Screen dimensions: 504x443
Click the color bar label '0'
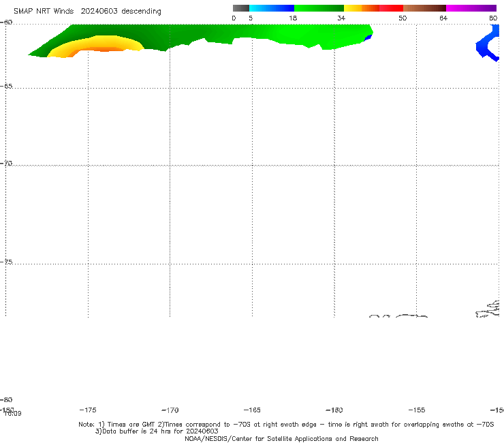tap(234, 18)
